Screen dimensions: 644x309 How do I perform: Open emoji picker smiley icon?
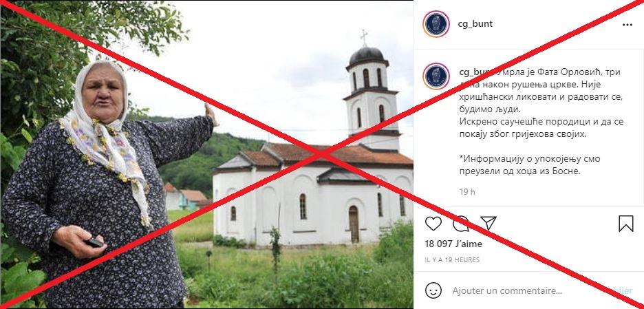coord(433,290)
